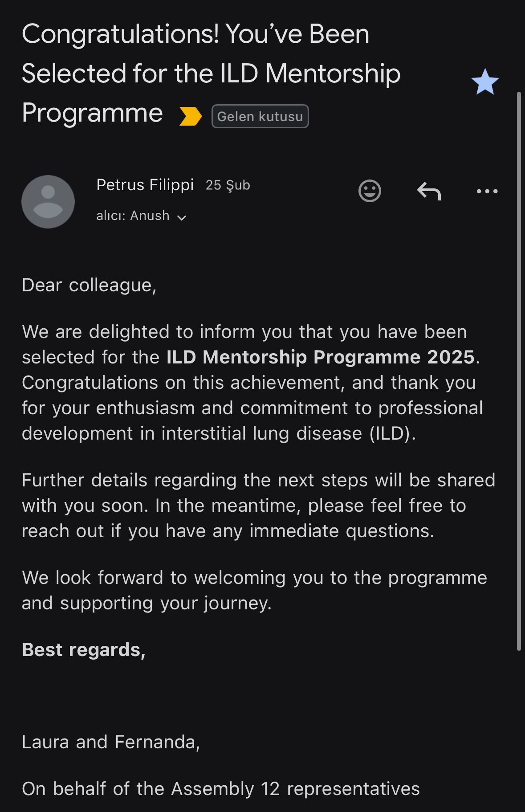Screen dimensions: 525x812
Task: Reply using the curved arrow icon
Action: pos(428,191)
